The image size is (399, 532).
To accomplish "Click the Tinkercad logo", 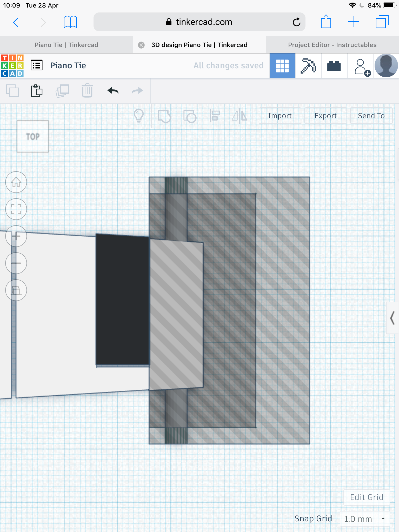I will pyautogui.click(x=12, y=66).
